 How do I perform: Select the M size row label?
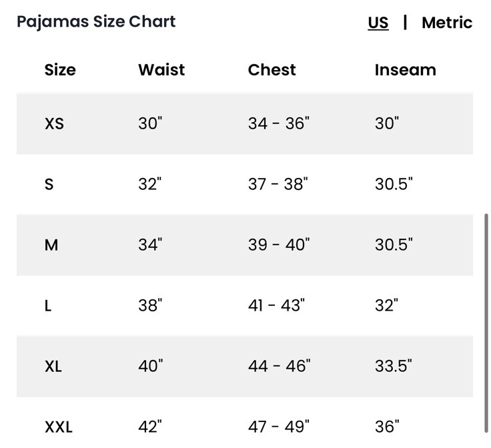tap(51, 245)
